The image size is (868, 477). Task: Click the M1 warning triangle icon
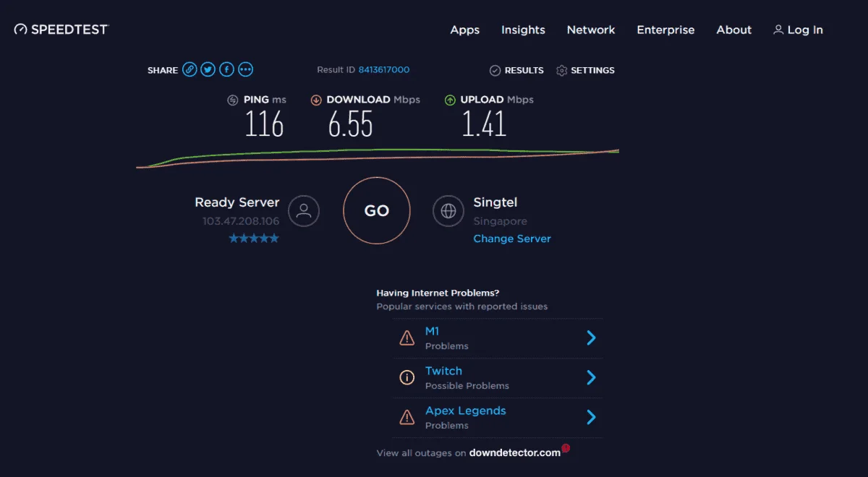(407, 338)
